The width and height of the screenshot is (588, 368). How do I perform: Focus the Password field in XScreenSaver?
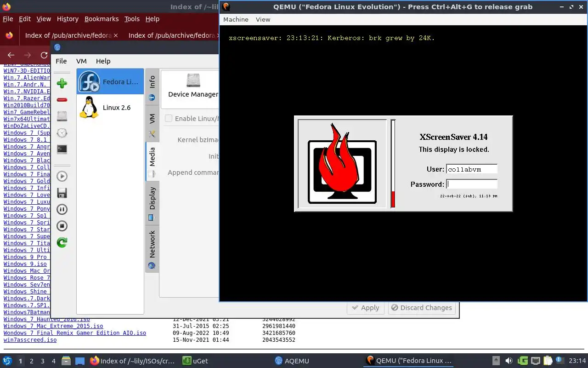(472, 184)
